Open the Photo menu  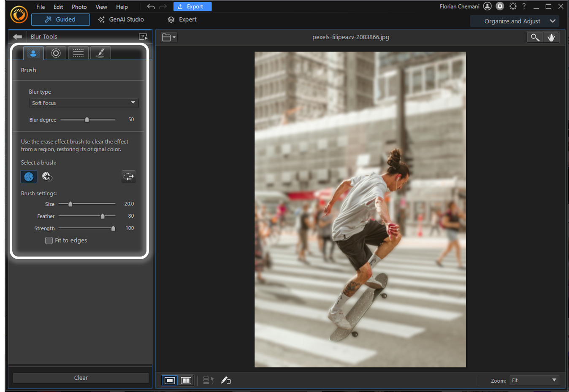click(x=79, y=7)
